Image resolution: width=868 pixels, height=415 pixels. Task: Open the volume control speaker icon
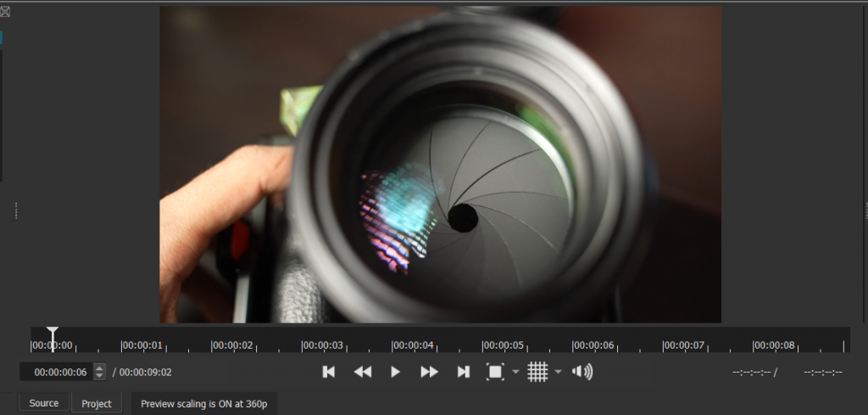click(581, 372)
